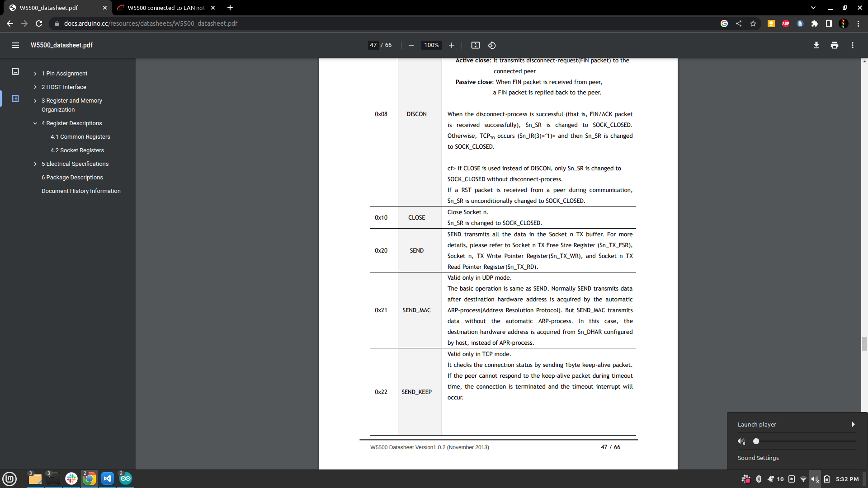This screenshot has height=488, width=868.
Task: Open Sound Settings
Action: (x=758, y=458)
